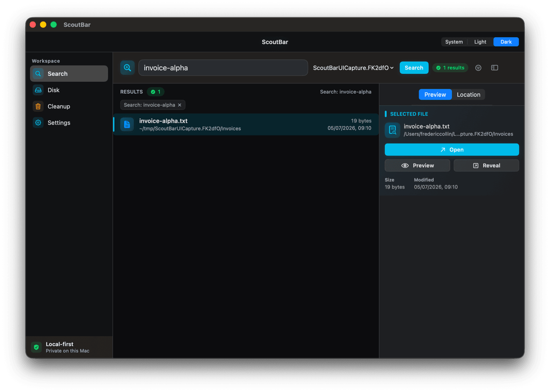Click the RESULTS count badge showing 1
550x392 pixels.
tap(156, 92)
